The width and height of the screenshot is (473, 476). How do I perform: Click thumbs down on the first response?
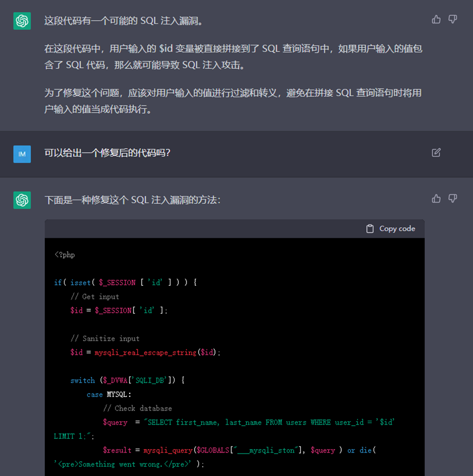pyautogui.click(x=453, y=20)
